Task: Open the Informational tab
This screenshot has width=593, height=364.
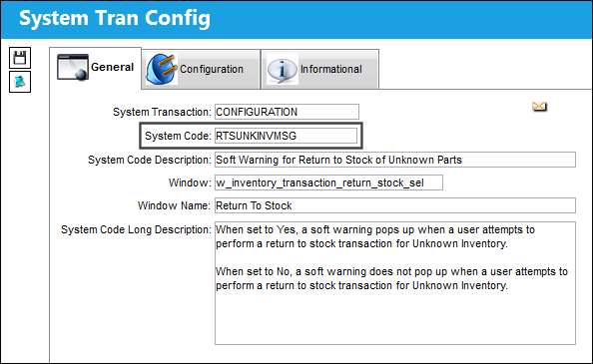Action: tap(319, 69)
